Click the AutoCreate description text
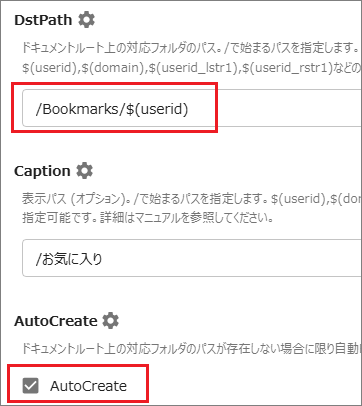This screenshot has height=406, width=362. click(x=192, y=349)
